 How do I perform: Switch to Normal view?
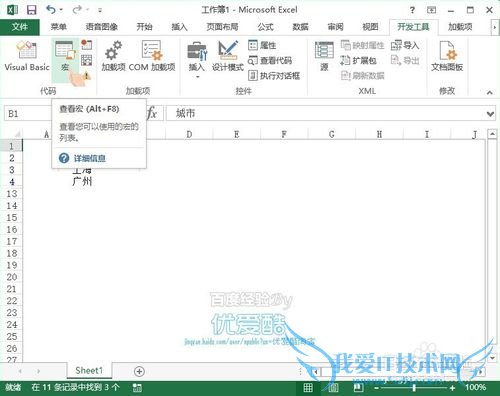(308, 387)
